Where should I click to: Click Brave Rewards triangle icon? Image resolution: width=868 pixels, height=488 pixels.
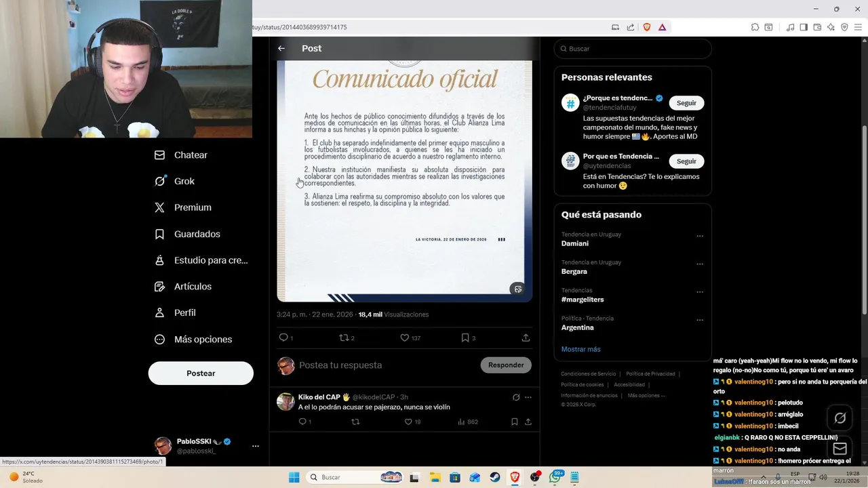[662, 27]
